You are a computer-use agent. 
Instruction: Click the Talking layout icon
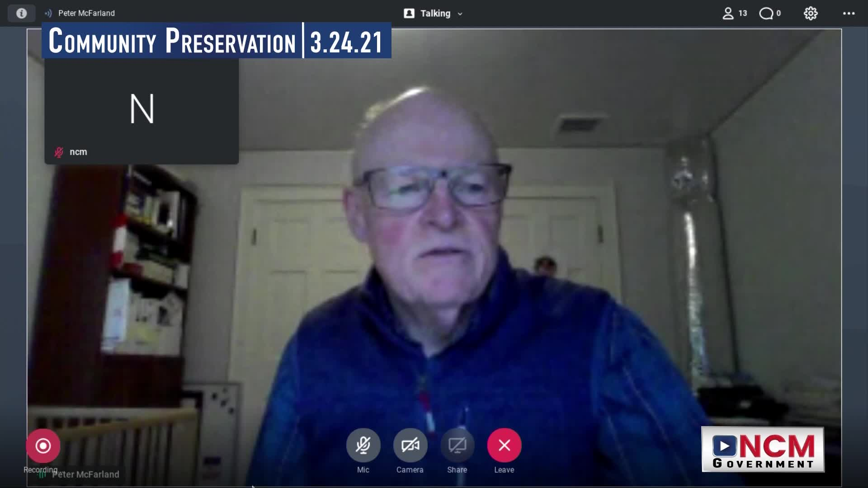(409, 13)
